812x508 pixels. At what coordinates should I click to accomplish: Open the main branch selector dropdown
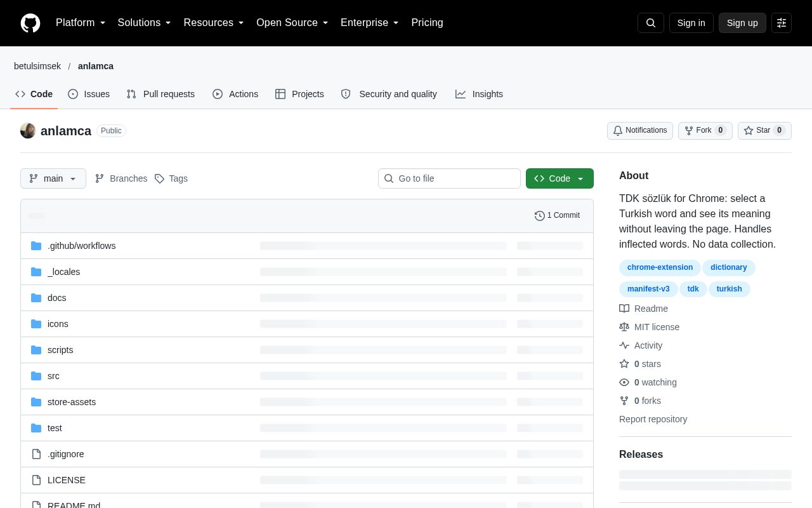[53, 178]
